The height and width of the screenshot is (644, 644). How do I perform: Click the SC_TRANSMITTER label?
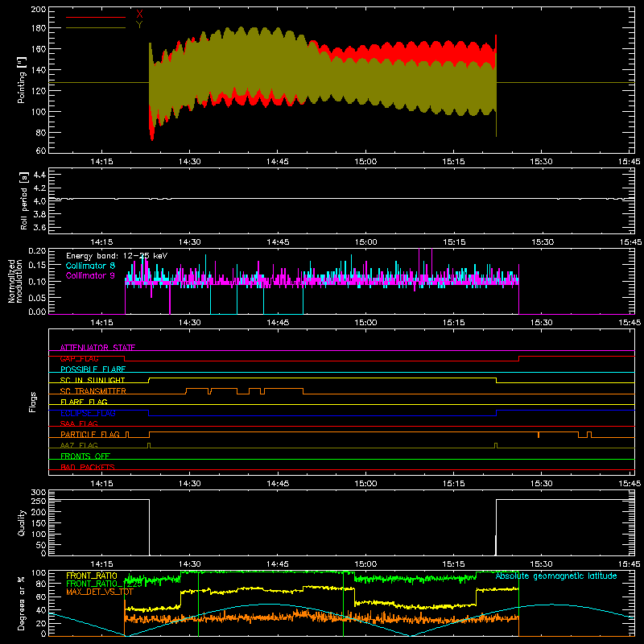93,391
